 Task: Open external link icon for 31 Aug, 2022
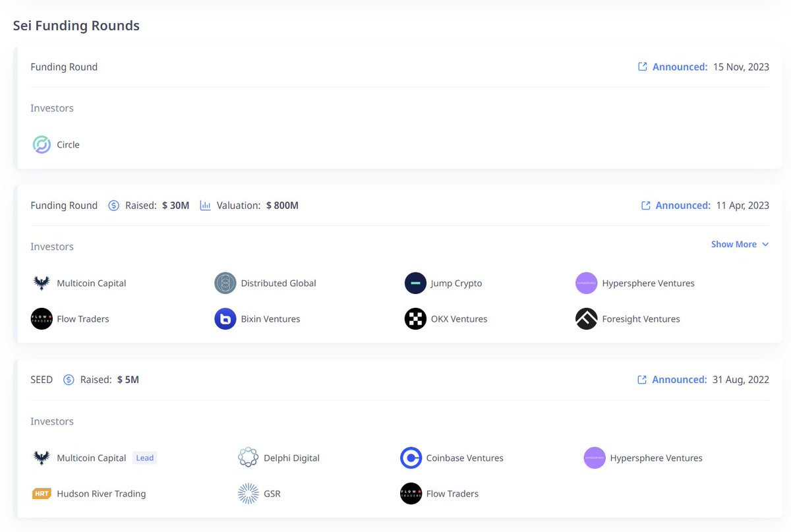coord(642,380)
